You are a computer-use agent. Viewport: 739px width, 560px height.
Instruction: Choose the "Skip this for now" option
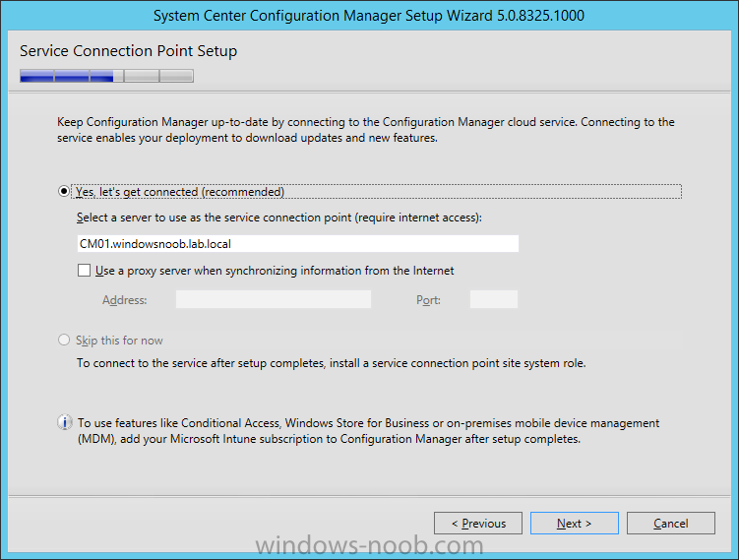coord(64,340)
